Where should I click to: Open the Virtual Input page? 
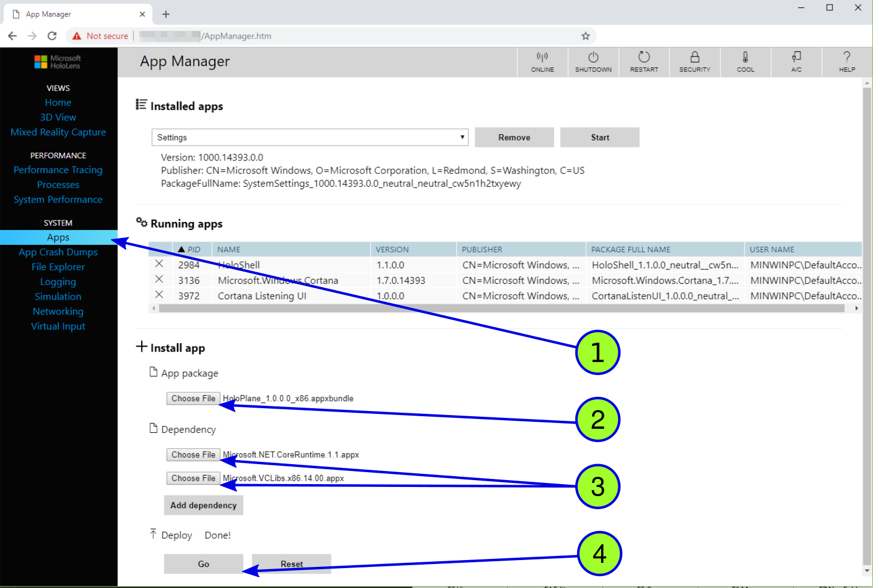(58, 327)
